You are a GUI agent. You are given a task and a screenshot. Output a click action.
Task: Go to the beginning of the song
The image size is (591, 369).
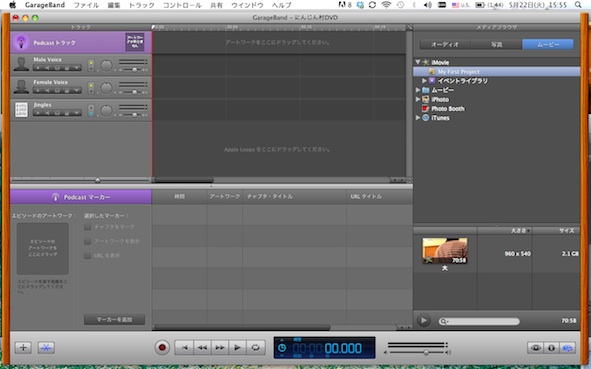click(184, 348)
